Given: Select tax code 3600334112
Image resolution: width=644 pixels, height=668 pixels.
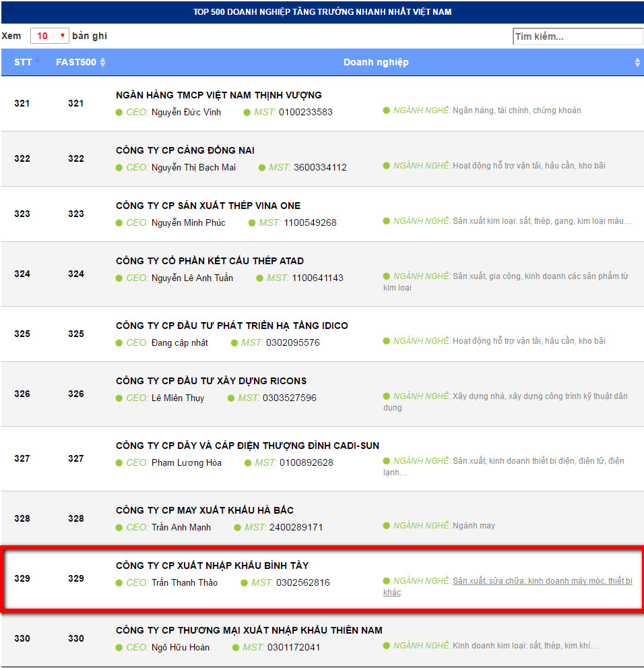Looking at the screenshot, I should (320, 168).
